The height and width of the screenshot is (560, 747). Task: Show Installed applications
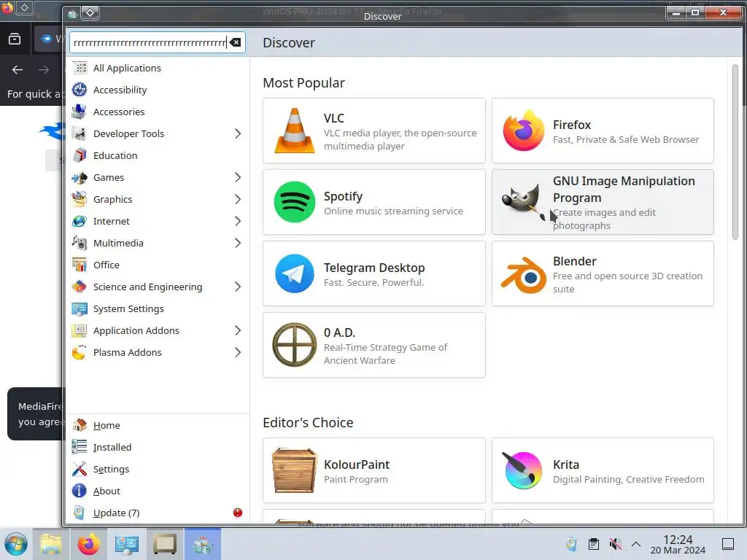(x=158, y=447)
